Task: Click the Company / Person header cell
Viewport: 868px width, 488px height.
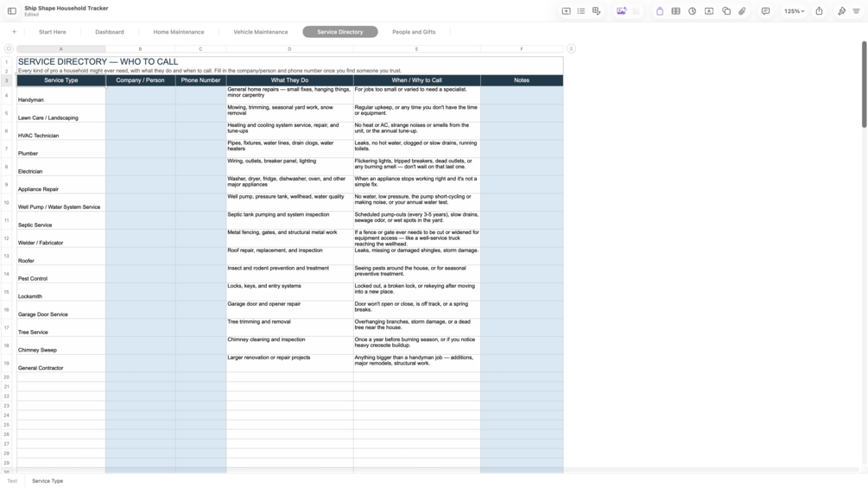Action: point(140,81)
